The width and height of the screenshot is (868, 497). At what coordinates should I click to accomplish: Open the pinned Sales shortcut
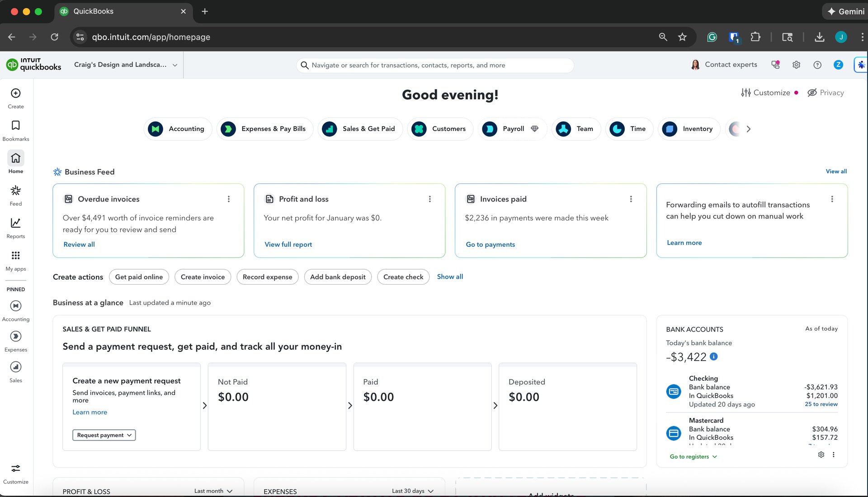(x=15, y=367)
